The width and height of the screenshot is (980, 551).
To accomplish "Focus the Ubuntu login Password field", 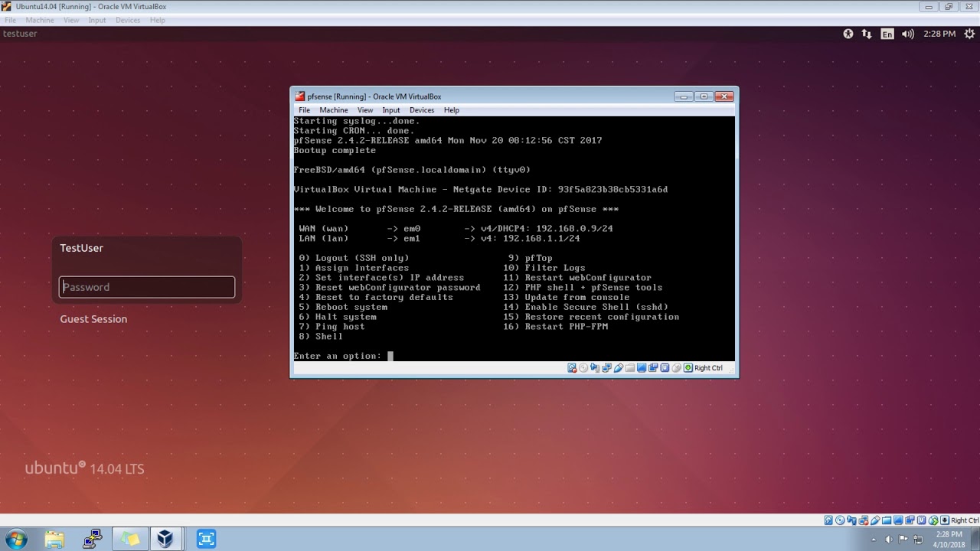I will tap(147, 287).
